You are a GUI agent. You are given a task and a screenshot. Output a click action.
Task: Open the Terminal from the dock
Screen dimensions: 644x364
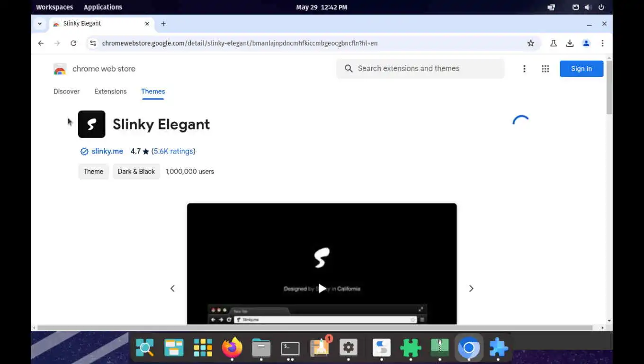[290, 348]
